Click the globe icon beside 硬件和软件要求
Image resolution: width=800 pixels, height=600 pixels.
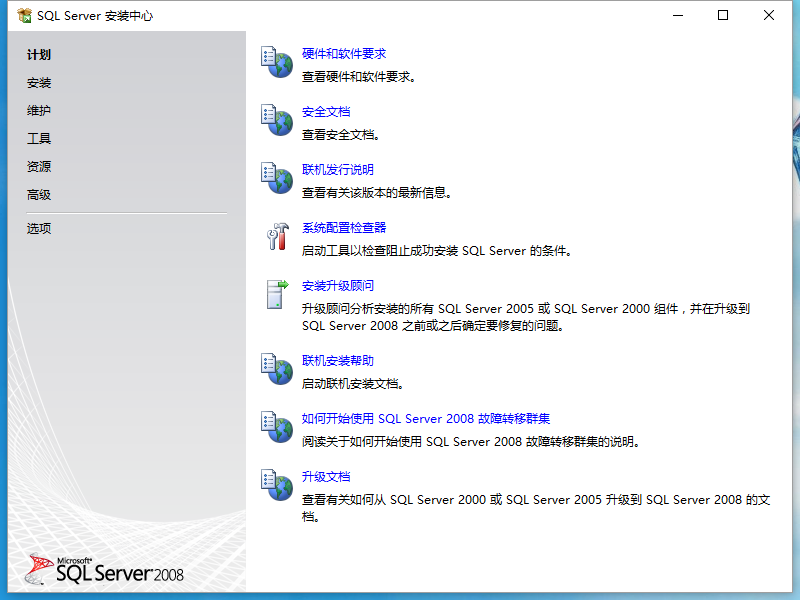(277, 62)
